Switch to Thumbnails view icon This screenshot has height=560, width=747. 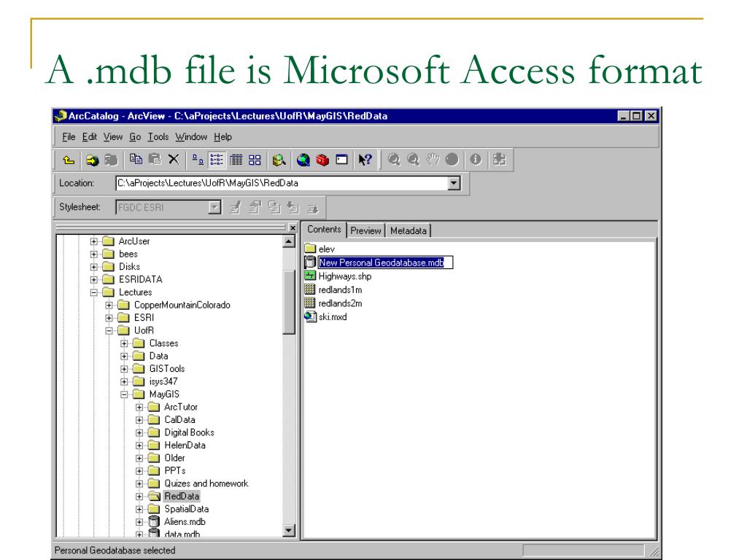click(255, 160)
